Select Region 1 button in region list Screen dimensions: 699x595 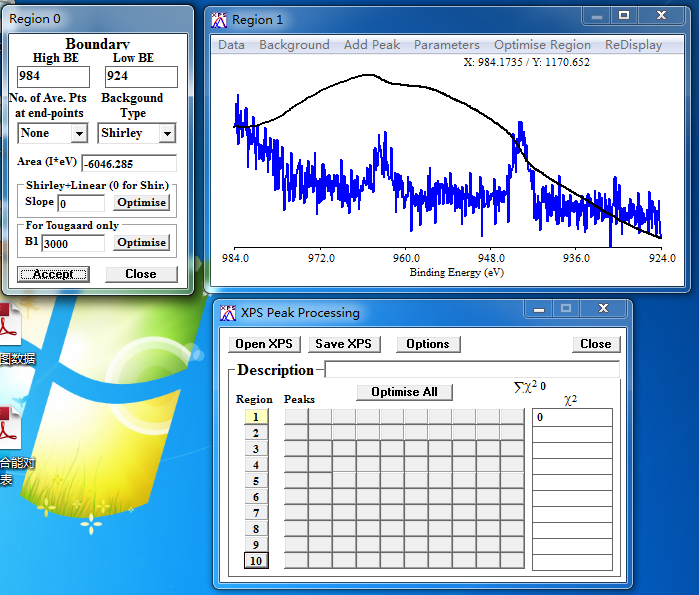(x=256, y=417)
